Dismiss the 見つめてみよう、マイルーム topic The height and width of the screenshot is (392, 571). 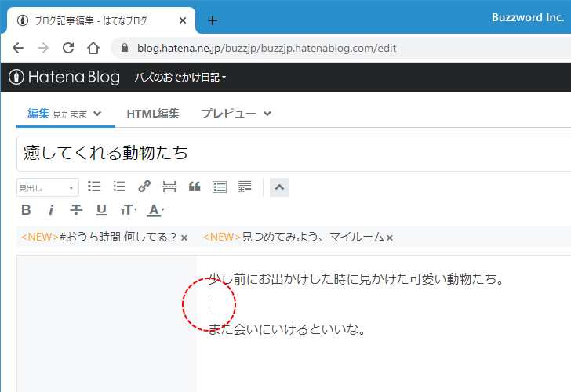(x=390, y=238)
